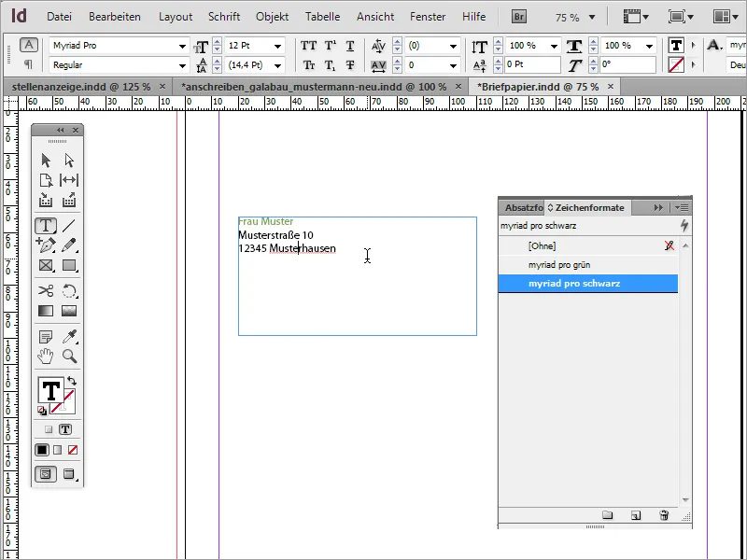
Task: Open the Objekt menu
Action: 272,16
